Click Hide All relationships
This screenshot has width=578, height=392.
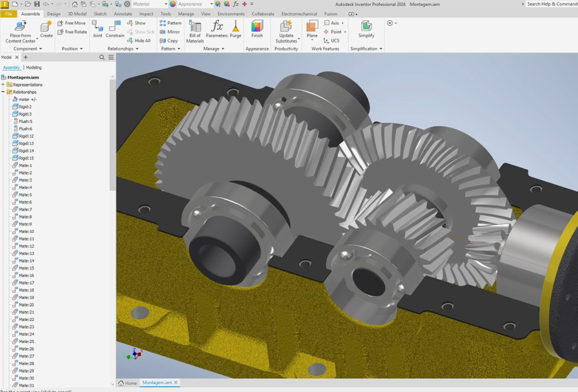[x=138, y=41]
